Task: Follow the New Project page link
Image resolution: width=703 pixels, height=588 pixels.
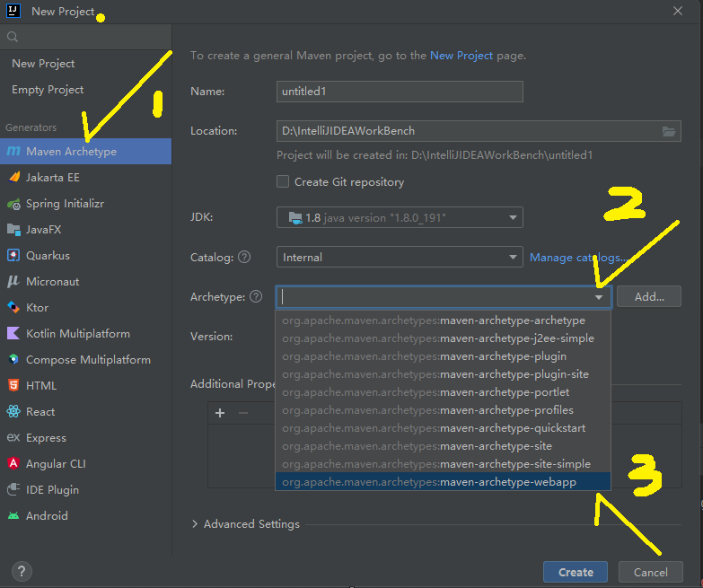Action: tap(461, 56)
